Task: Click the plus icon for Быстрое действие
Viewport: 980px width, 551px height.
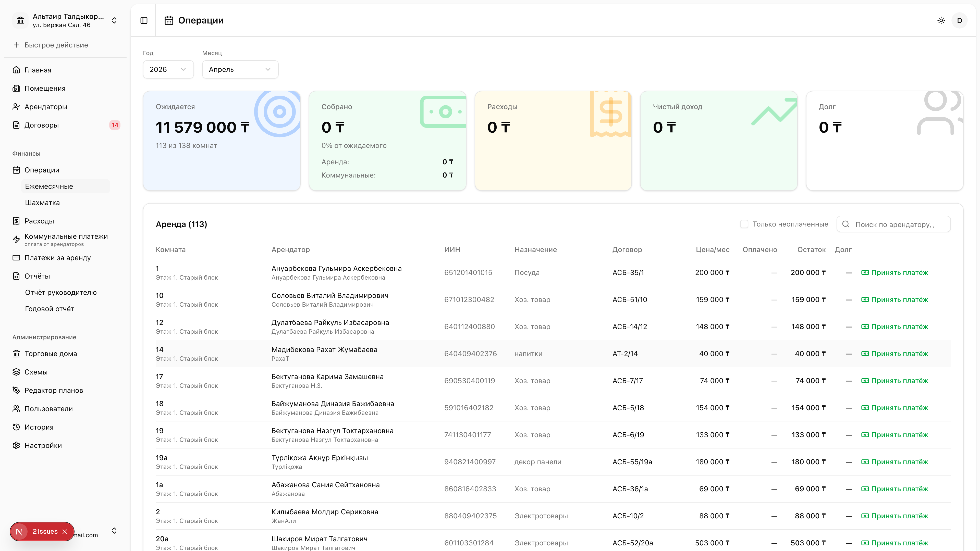Action: point(16,45)
